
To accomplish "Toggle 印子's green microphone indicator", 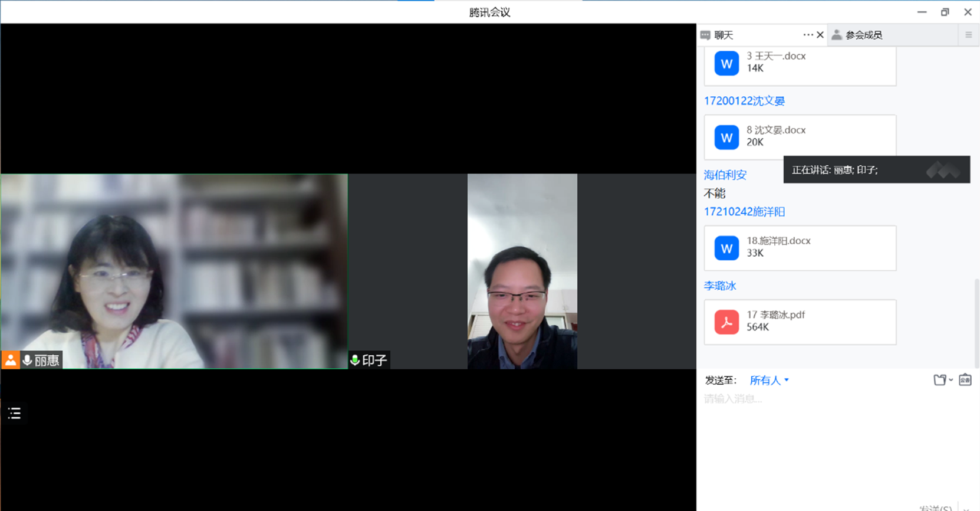I will pos(355,360).
